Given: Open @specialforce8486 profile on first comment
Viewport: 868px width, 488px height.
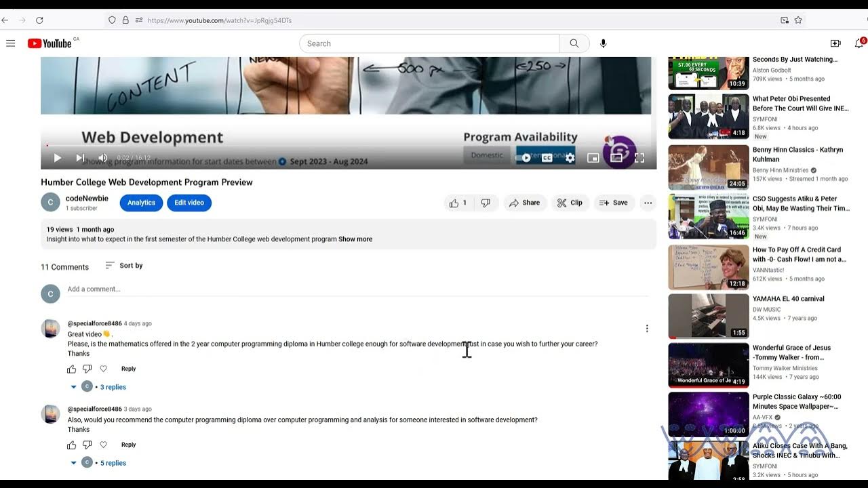Looking at the screenshot, I should pyautogui.click(x=94, y=323).
